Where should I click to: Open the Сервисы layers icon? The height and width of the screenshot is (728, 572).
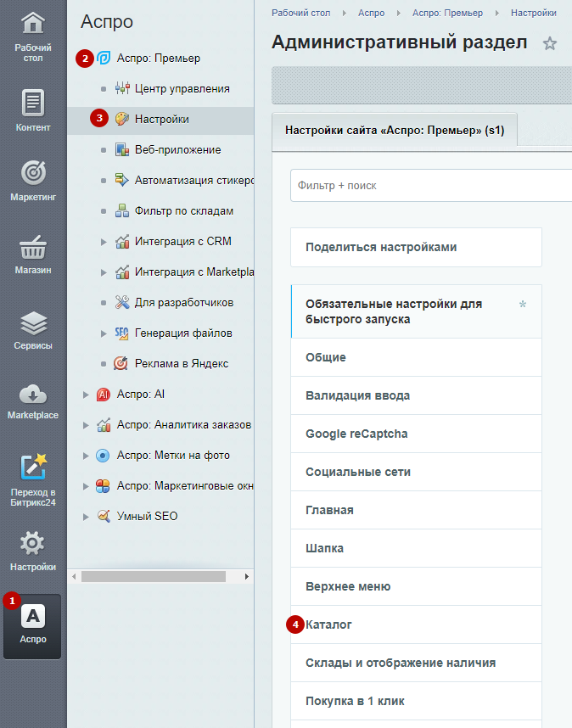33,322
